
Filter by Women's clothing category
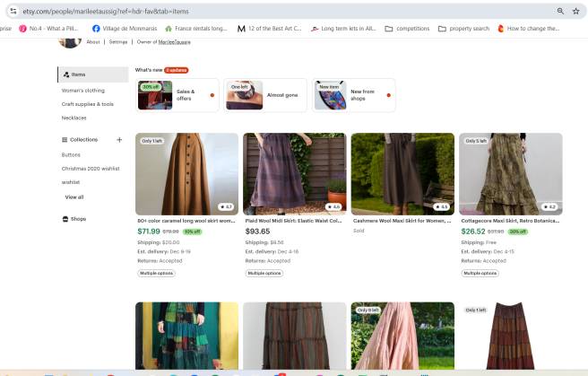point(83,91)
